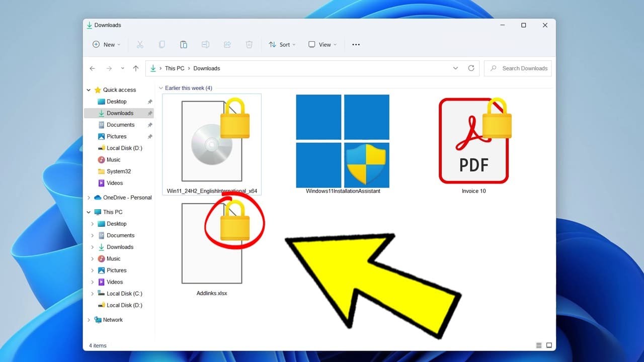Click Win11_24H2_EnglishInternational_x64 file name
644x362 pixels.
(x=212, y=191)
